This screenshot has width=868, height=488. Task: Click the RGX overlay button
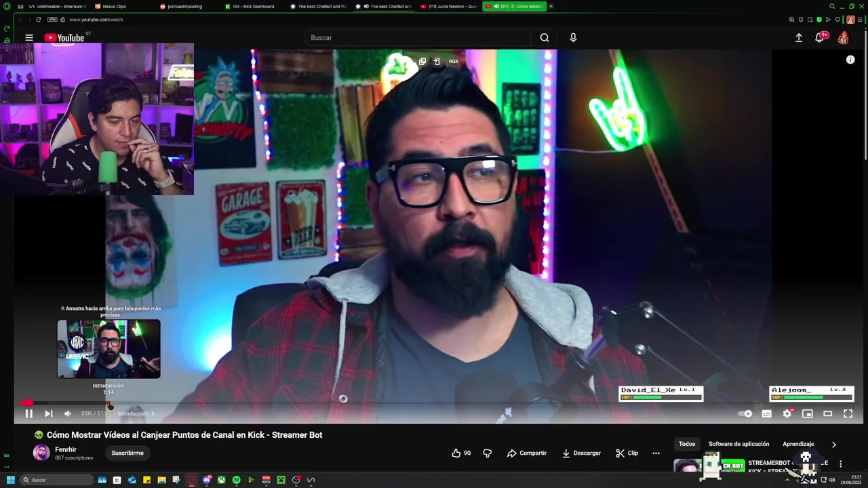454,61
